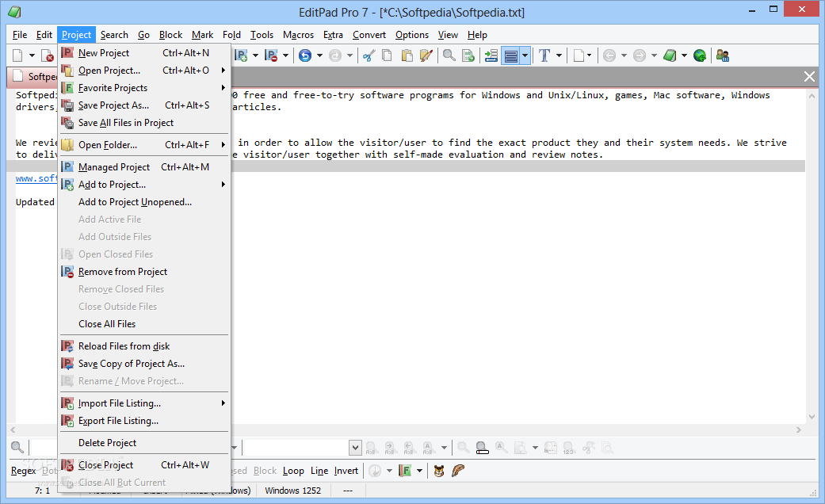825x504 pixels.
Task: Click the Font T icon
Action: [x=544, y=55]
